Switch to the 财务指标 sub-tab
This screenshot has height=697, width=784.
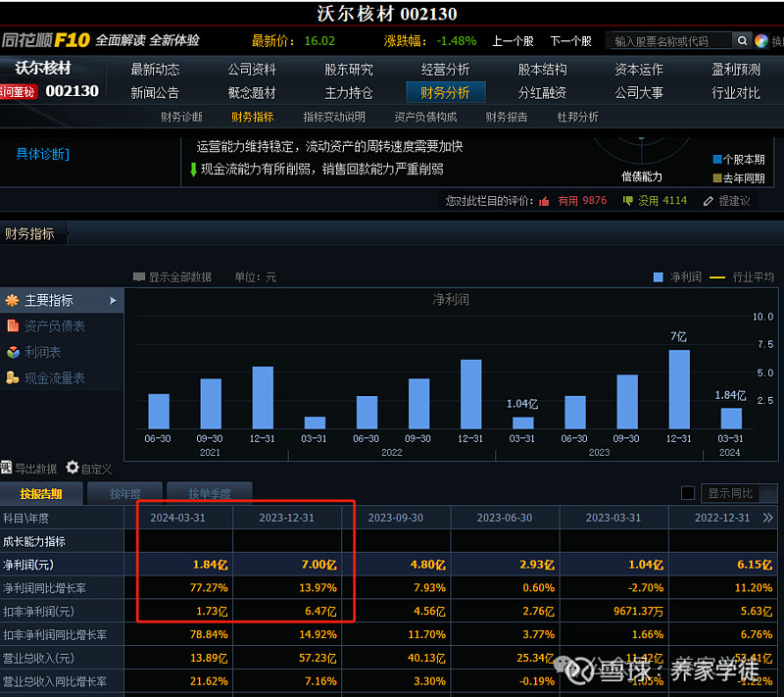click(253, 117)
